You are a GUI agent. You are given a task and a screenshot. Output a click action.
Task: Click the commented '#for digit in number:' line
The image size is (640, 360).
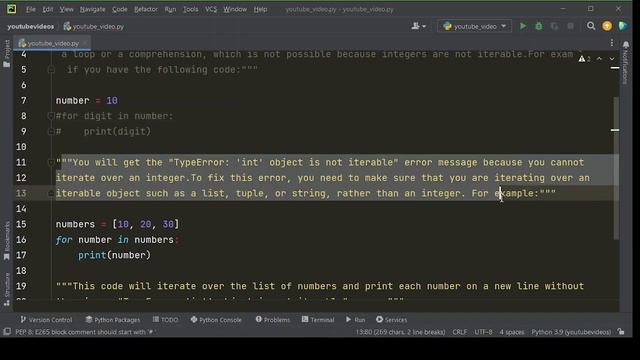pyautogui.click(x=115, y=116)
